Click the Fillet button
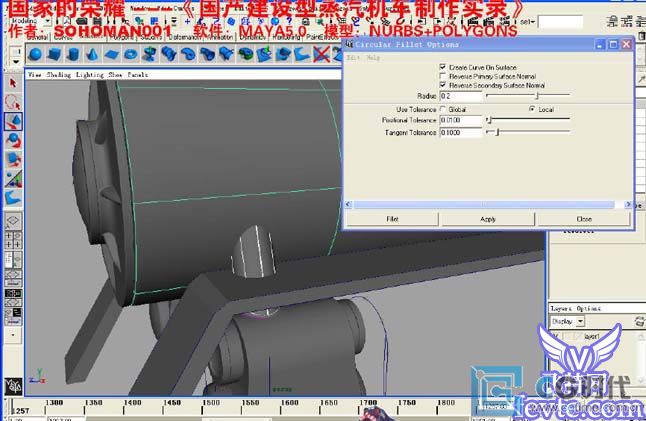Image resolution: width=646 pixels, height=421 pixels. coord(392,219)
